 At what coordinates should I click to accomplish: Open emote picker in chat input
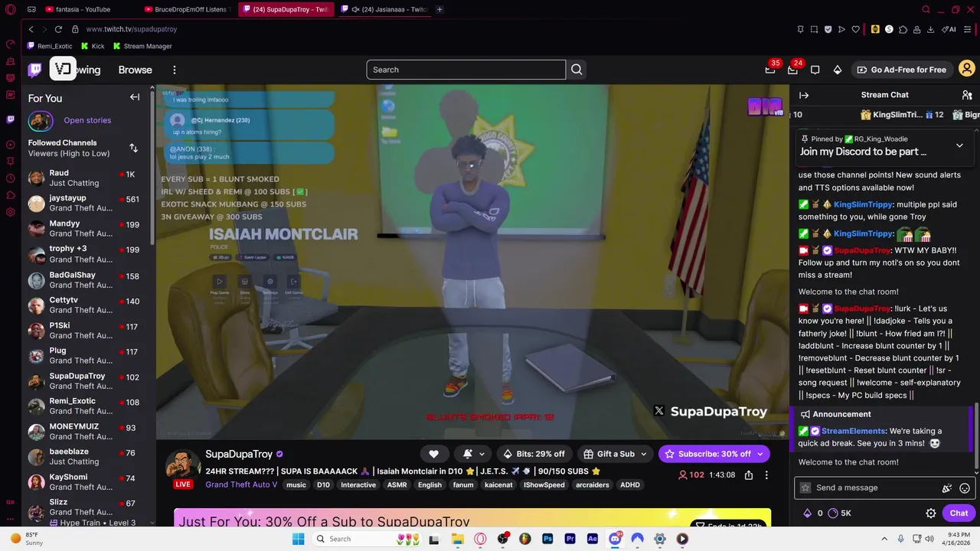click(x=965, y=487)
